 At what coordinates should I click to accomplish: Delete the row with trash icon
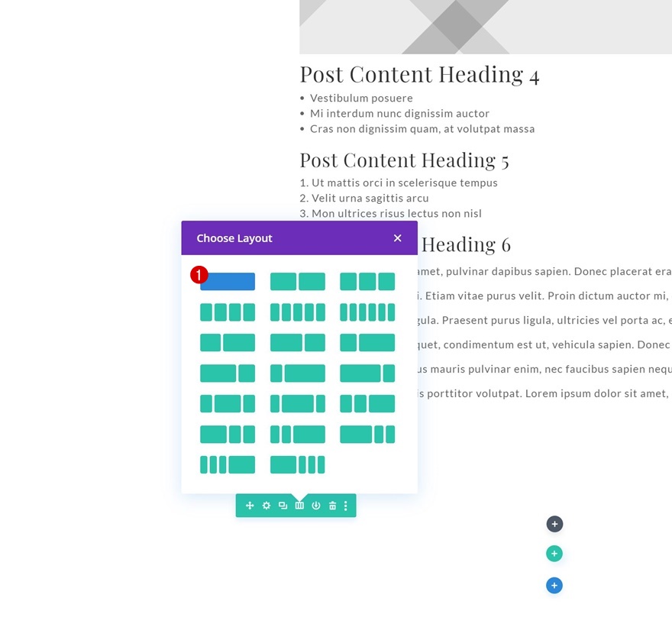(332, 506)
